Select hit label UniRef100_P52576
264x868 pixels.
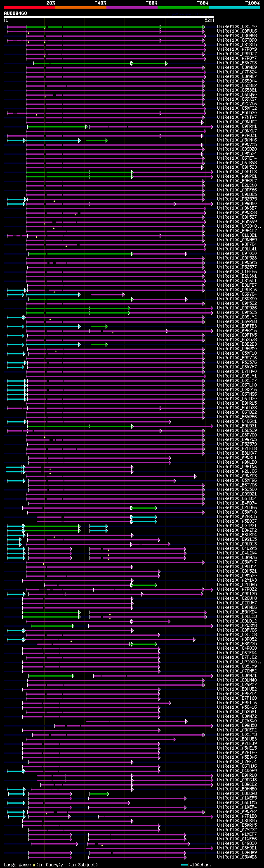(x=237, y=363)
